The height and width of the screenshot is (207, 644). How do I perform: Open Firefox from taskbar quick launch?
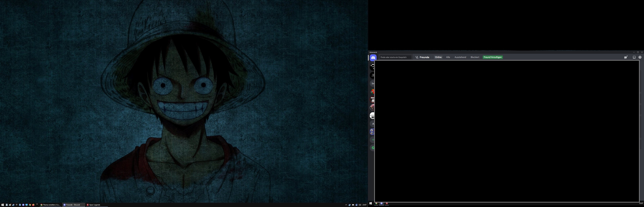pyautogui.click(x=33, y=205)
